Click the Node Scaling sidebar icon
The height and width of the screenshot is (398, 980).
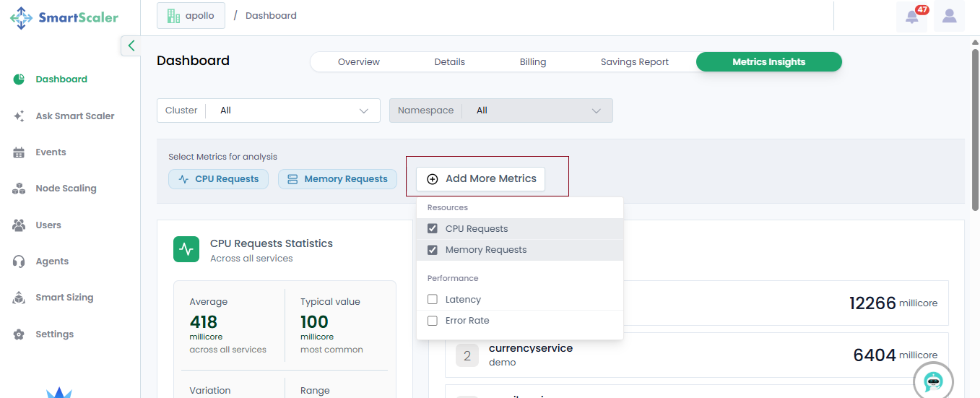tap(19, 189)
